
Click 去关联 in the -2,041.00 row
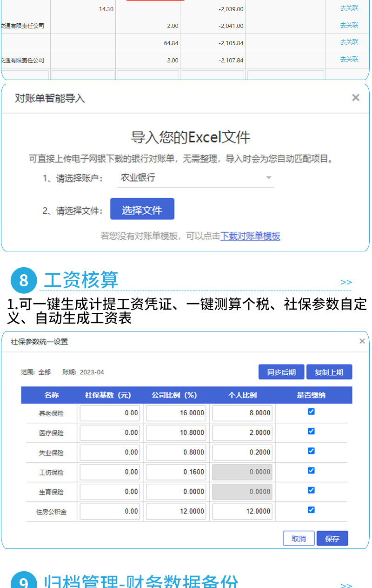pyautogui.click(x=349, y=25)
